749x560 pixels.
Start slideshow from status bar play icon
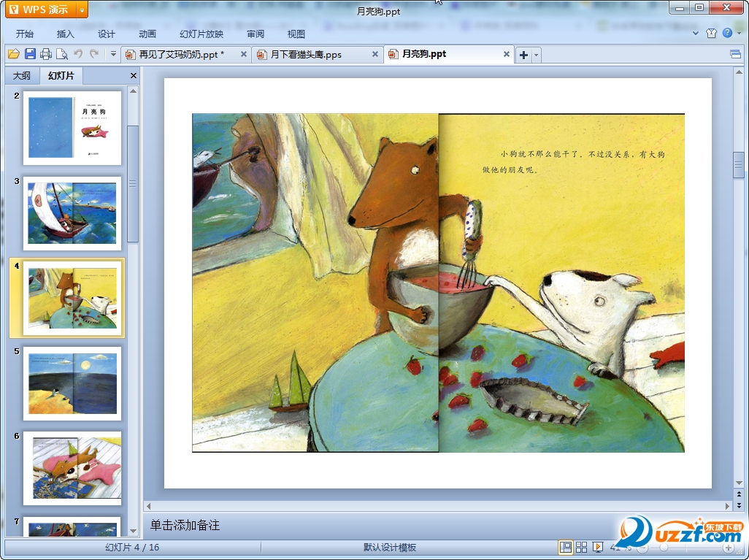coord(597,547)
